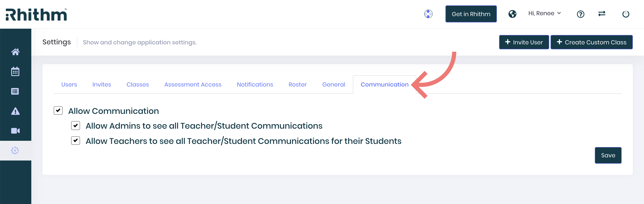644x204 pixels.
Task: Expand the Hi, Renee user dropdown
Action: (x=545, y=13)
